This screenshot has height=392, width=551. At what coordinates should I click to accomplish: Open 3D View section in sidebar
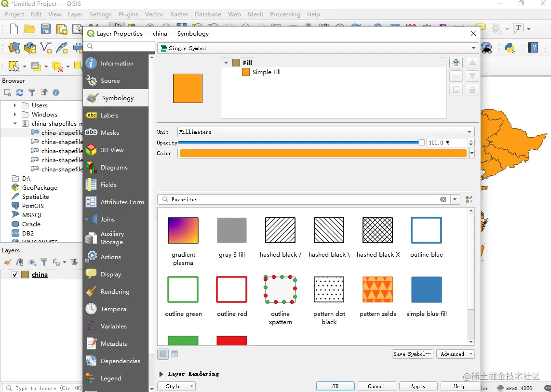point(116,150)
